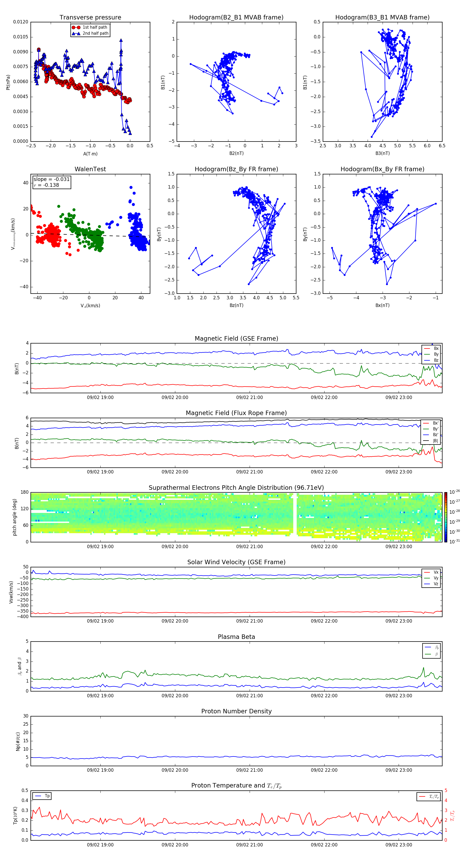Click the |B| legend entry in Flux Rope panel

(431, 441)
